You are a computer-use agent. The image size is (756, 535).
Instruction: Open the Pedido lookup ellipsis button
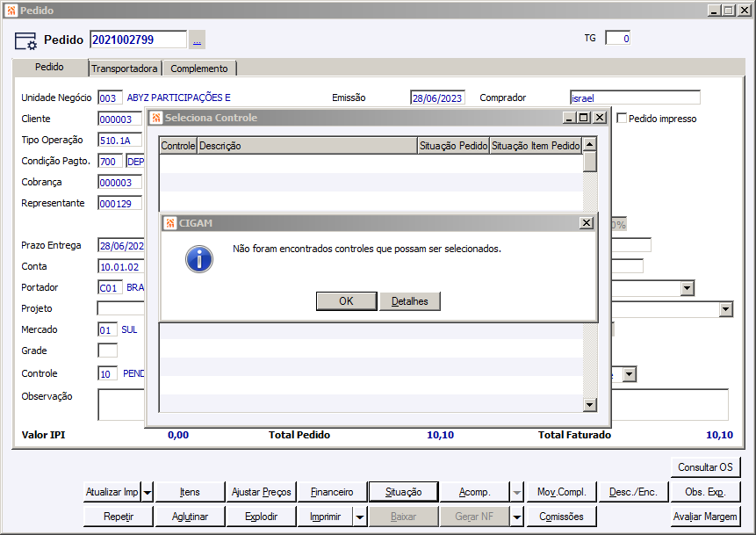[x=197, y=40]
